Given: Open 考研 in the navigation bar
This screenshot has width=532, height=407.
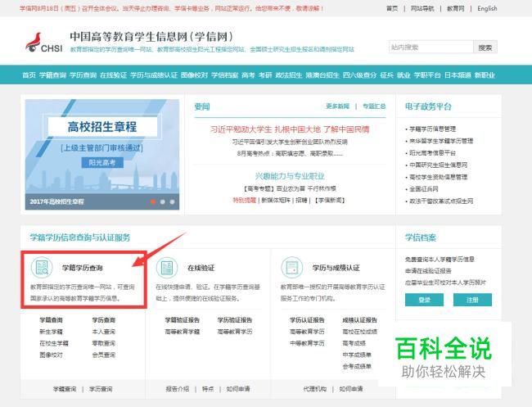Looking at the screenshot, I should 265,75.
